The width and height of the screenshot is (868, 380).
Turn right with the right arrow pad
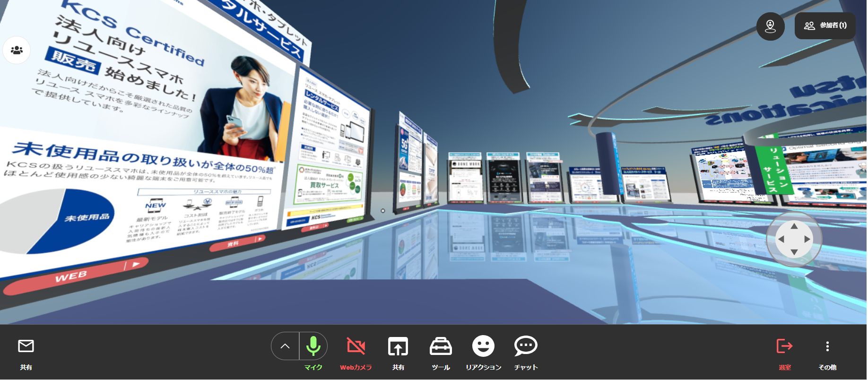(x=807, y=239)
